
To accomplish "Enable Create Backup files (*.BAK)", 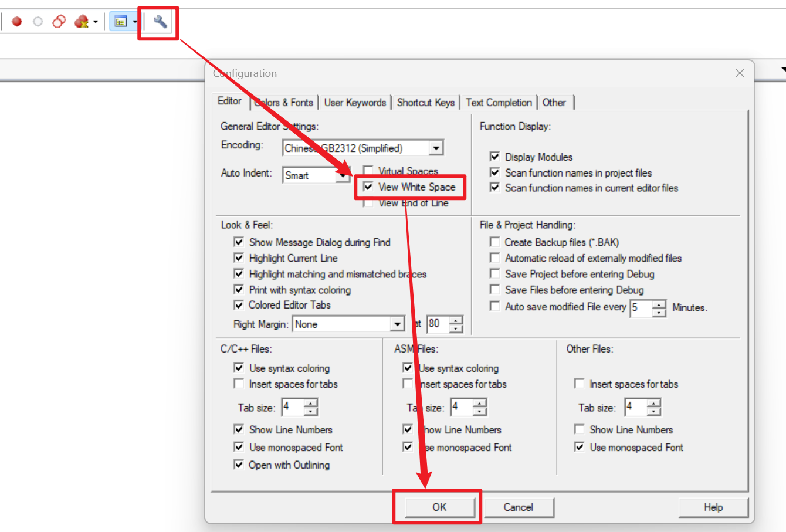I will [495, 242].
